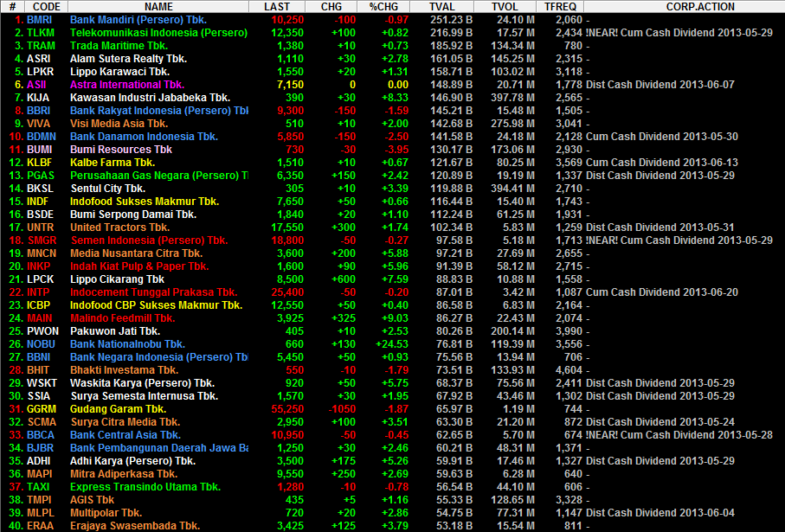The width and height of the screenshot is (785, 532).
Task: Click AGIS Tbk name
Action: pyautogui.click(x=92, y=502)
